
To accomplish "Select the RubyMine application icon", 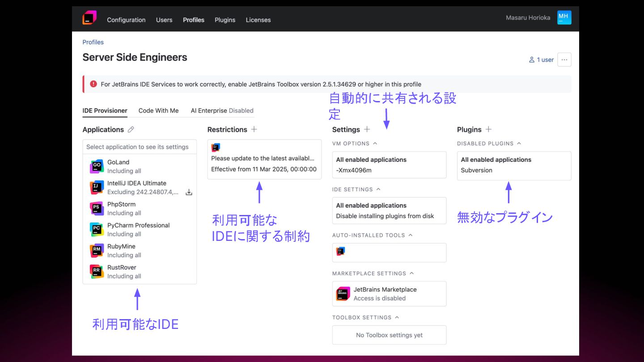I will (x=97, y=250).
